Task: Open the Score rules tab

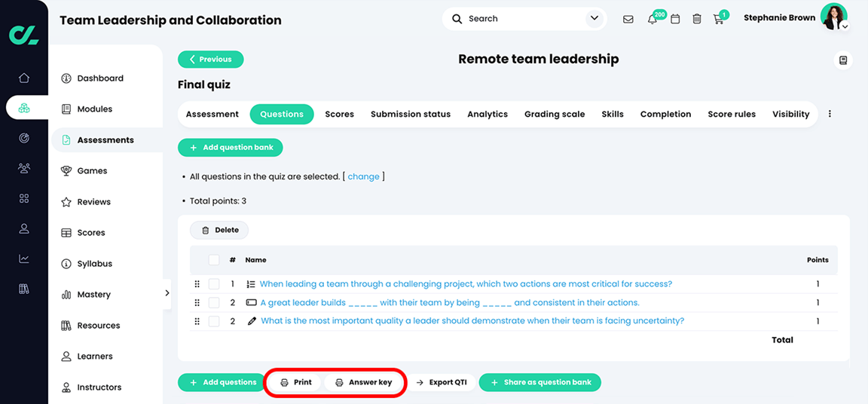Action: coord(732,114)
